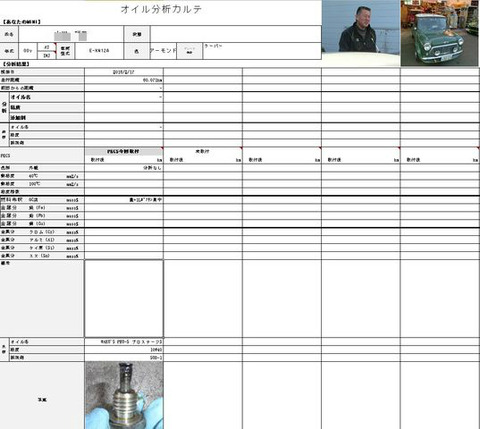Click the アルミ (Al) metal row label
The width and height of the screenshot is (480, 429).
point(42,240)
